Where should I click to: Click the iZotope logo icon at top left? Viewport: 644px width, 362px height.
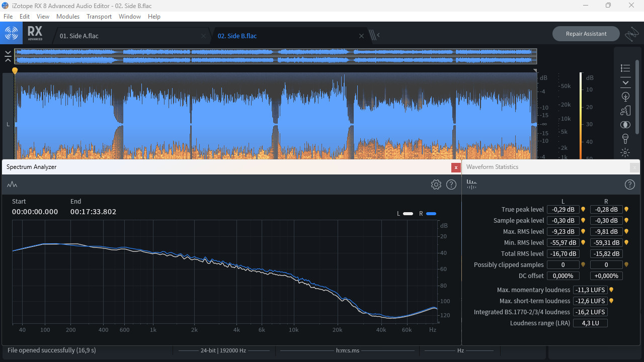pos(11,34)
